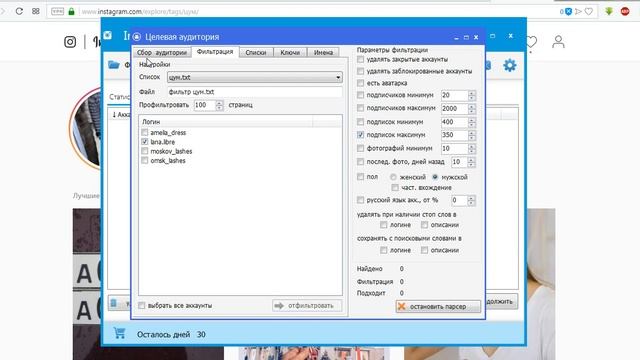640x360 pixels.
Task: Open the Имена tab
Action: tap(323, 53)
